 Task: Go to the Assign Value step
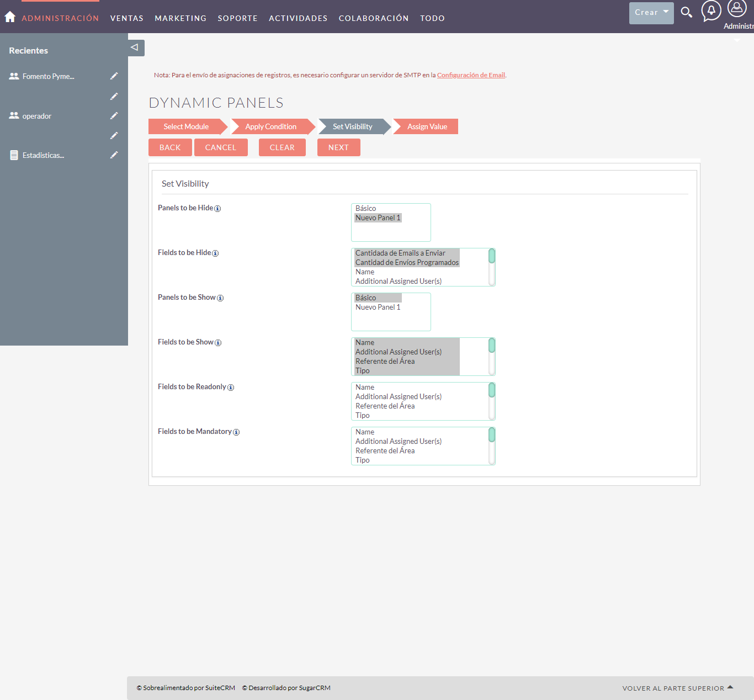click(x=427, y=126)
